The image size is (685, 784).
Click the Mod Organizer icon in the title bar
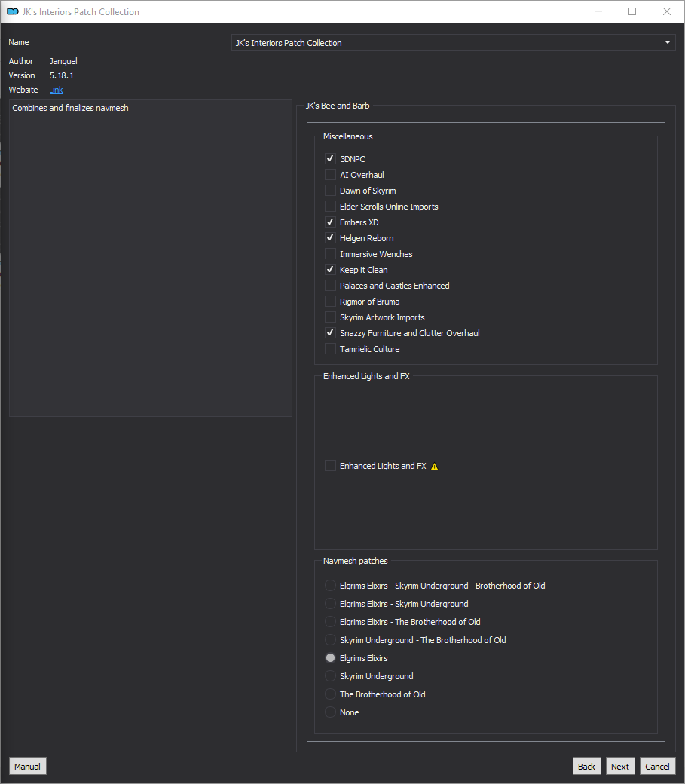click(13, 11)
